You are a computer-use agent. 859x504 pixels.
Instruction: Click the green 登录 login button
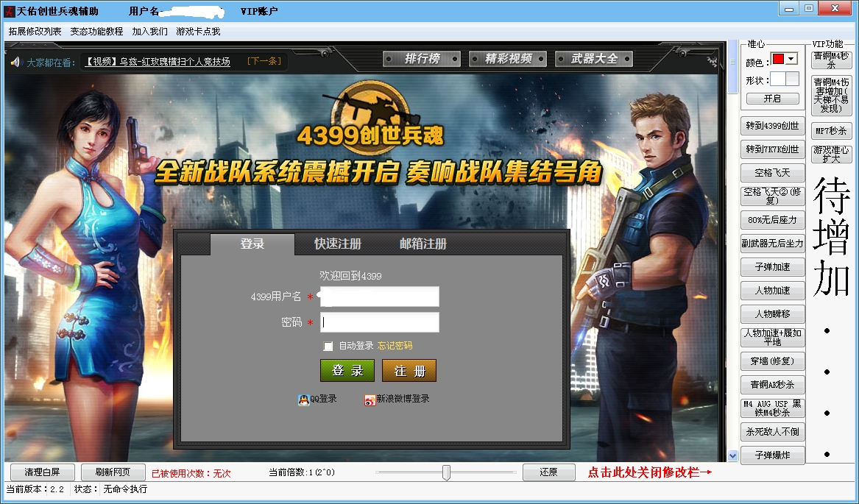(x=347, y=371)
